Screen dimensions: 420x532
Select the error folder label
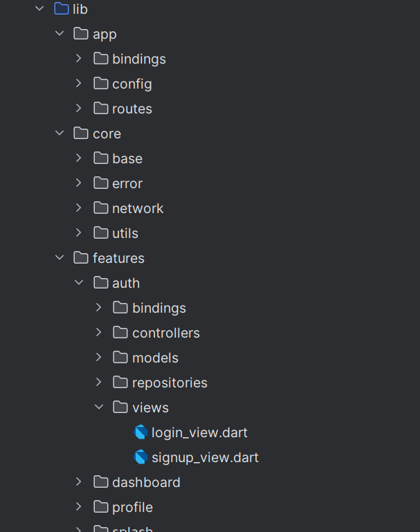(x=127, y=183)
